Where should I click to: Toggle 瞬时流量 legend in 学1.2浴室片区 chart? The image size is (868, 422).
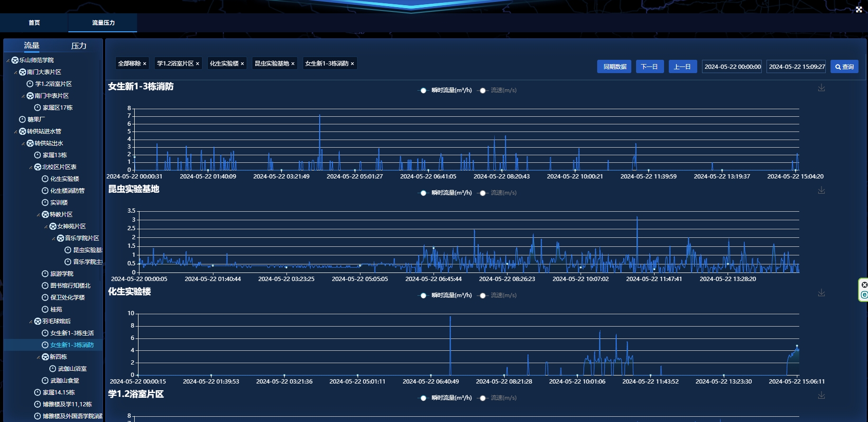(445, 398)
